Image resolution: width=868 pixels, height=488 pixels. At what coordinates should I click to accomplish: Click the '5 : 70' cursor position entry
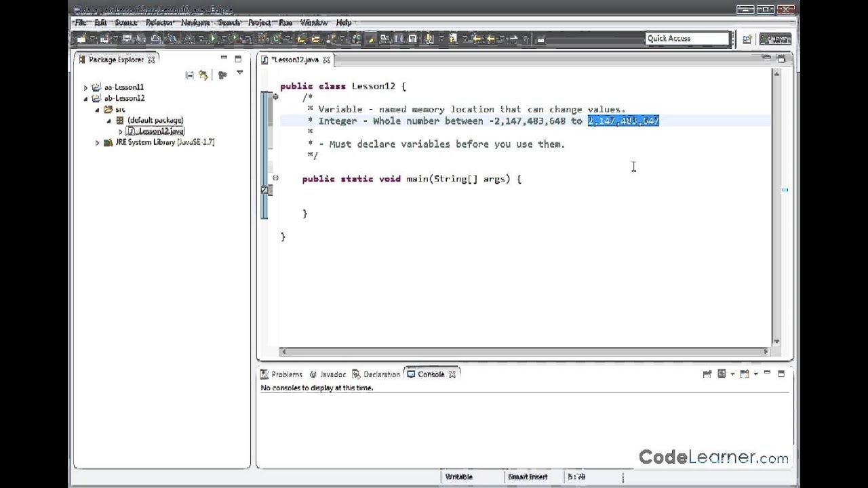point(576,477)
